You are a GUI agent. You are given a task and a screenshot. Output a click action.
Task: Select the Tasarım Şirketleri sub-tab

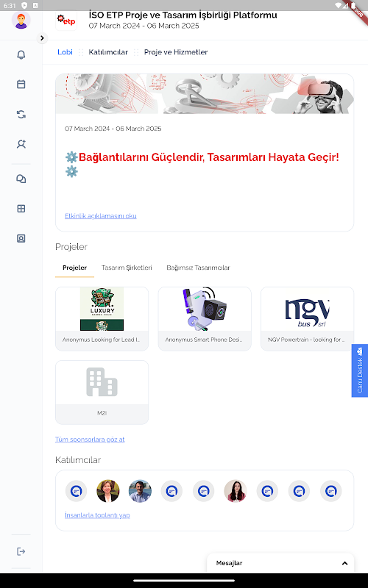(127, 268)
